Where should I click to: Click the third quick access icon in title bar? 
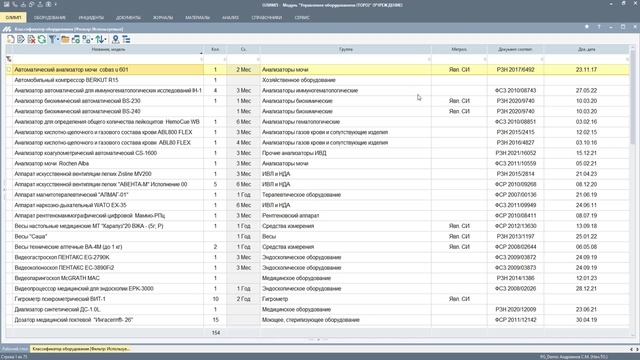pos(23,4)
